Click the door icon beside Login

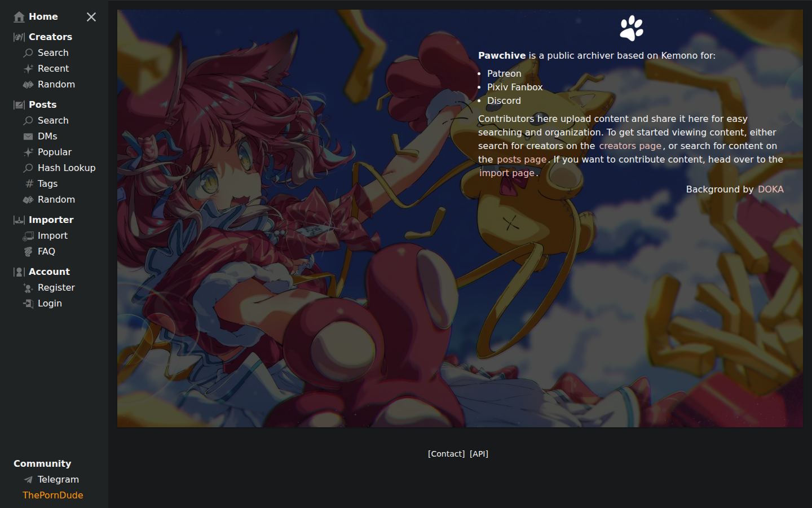28,304
